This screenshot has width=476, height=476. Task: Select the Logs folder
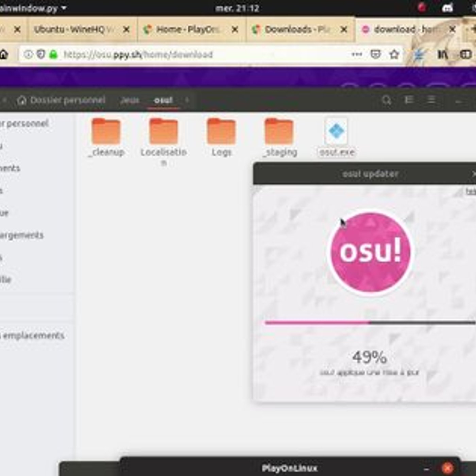coord(221,137)
